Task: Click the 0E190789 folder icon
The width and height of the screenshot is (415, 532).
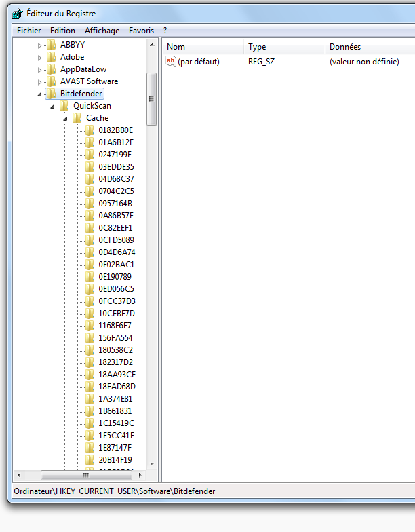Action: [90, 277]
